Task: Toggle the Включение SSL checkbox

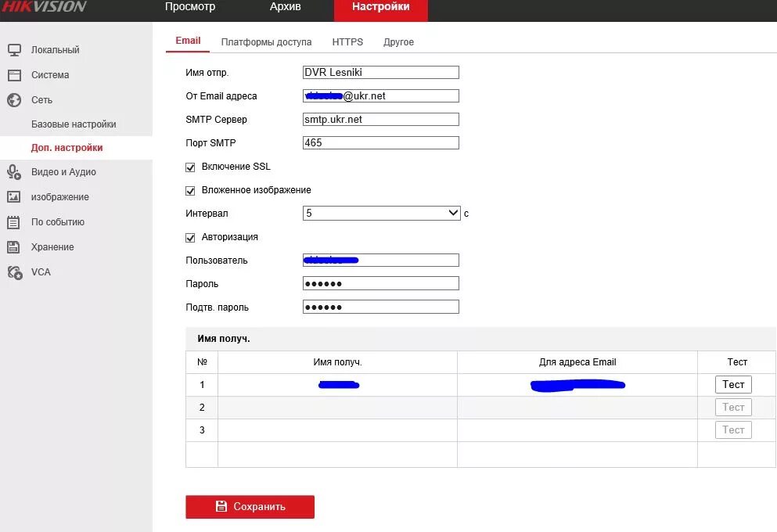Action: coord(190,167)
